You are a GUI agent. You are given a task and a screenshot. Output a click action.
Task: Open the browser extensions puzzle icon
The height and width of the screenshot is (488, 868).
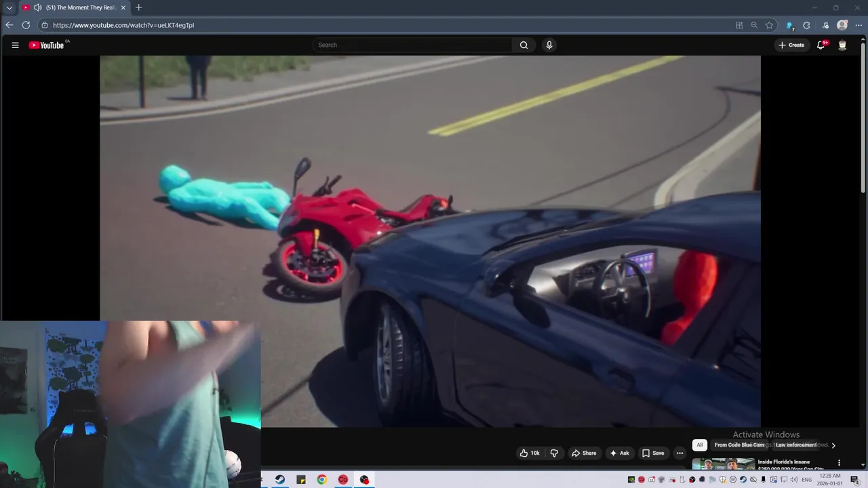pyautogui.click(x=806, y=25)
